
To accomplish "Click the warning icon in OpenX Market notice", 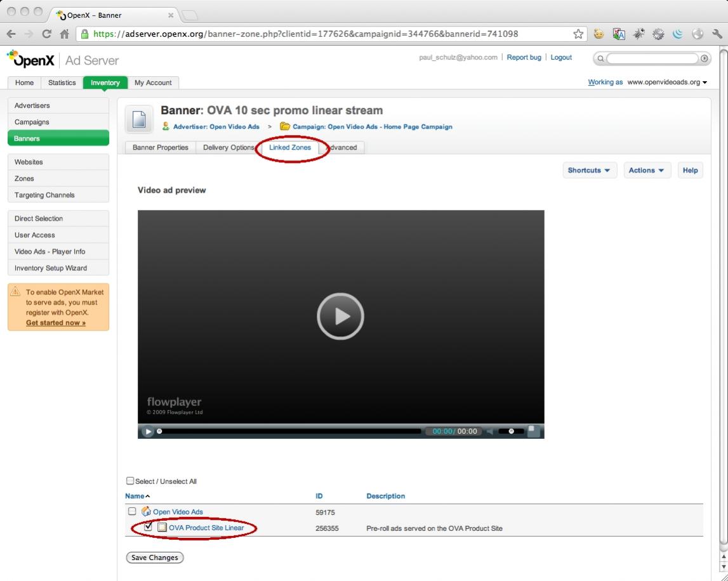I will click(15, 291).
